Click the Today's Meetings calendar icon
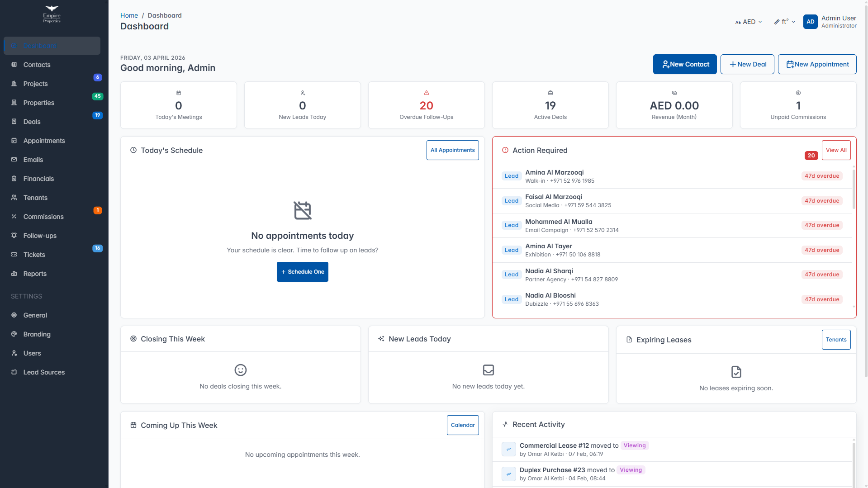Viewport: 868px width, 488px height. click(179, 93)
